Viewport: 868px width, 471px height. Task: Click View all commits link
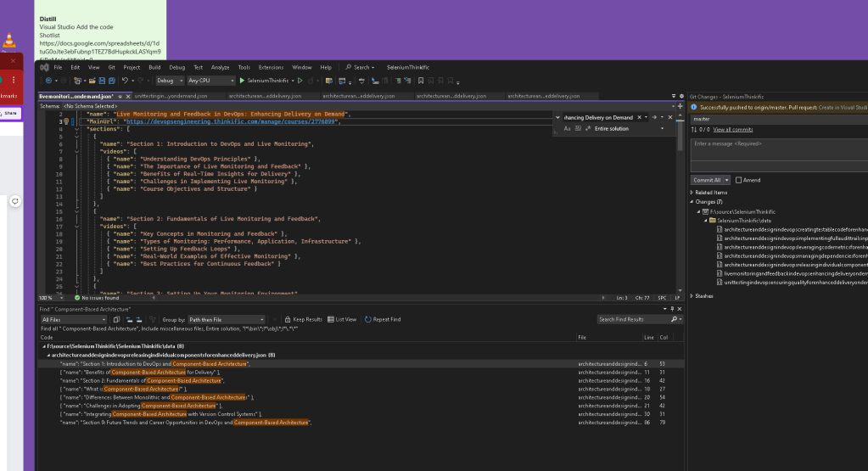pos(733,130)
